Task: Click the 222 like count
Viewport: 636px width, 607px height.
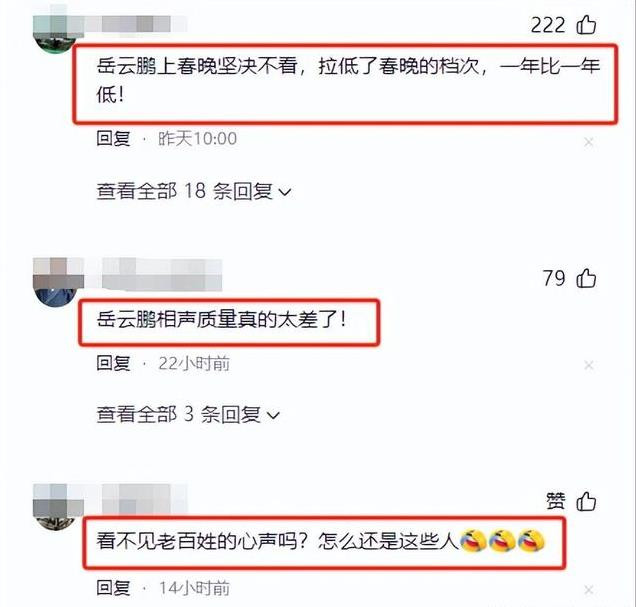Action: click(x=548, y=25)
